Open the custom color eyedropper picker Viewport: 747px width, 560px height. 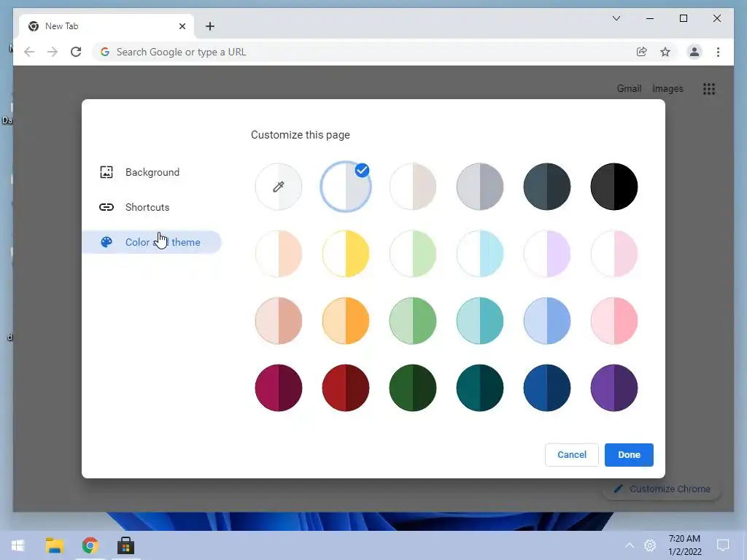click(x=278, y=187)
